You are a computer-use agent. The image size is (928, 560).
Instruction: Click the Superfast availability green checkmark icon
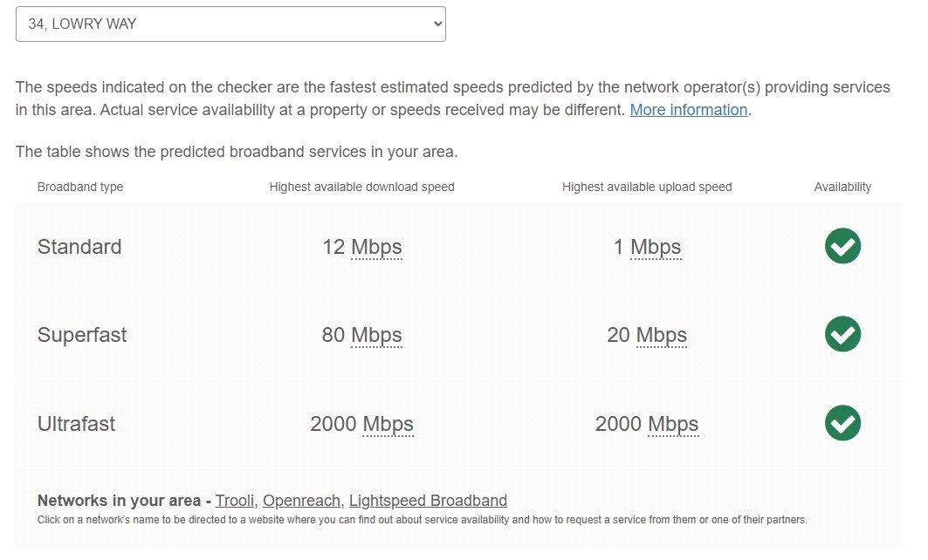(x=842, y=334)
